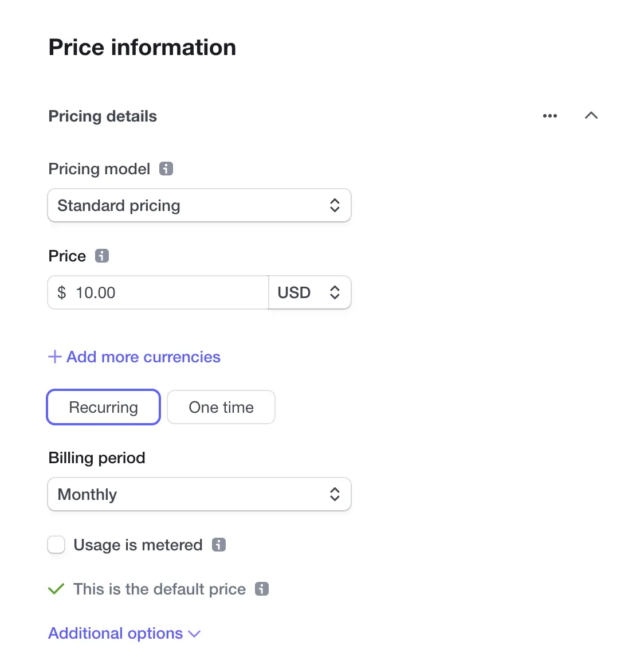Switch to One time pricing

coord(221,407)
